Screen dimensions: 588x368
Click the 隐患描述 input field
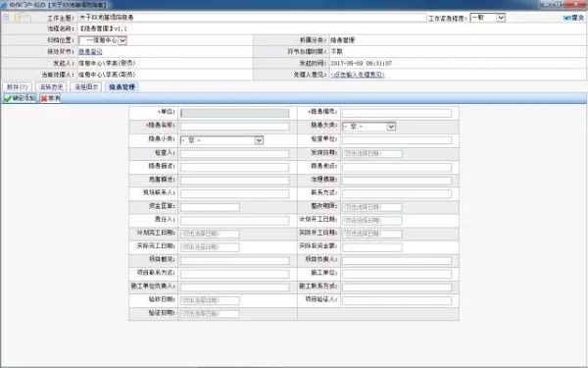click(x=235, y=167)
